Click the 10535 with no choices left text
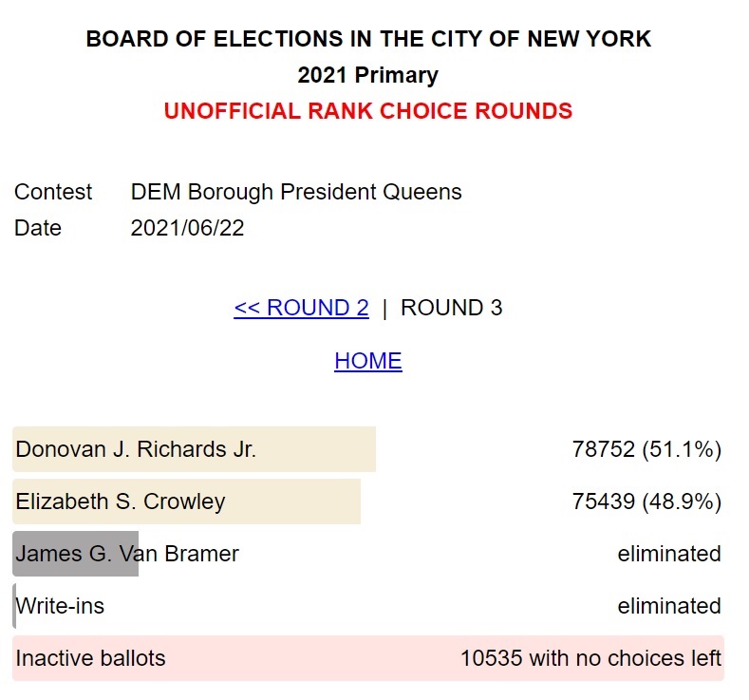749x700 pixels. tap(590, 658)
